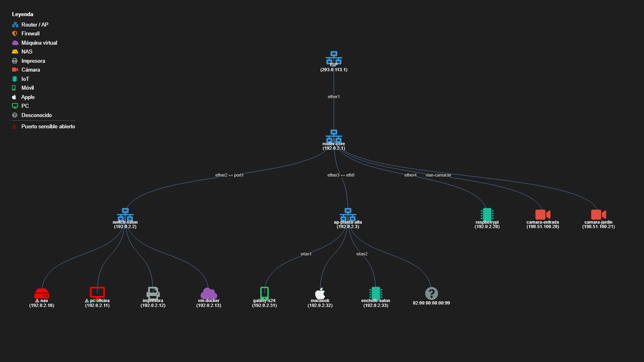The height and width of the screenshot is (362, 644).
Task: Click the Firewall shield icon in legend
Action: point(15,34)
